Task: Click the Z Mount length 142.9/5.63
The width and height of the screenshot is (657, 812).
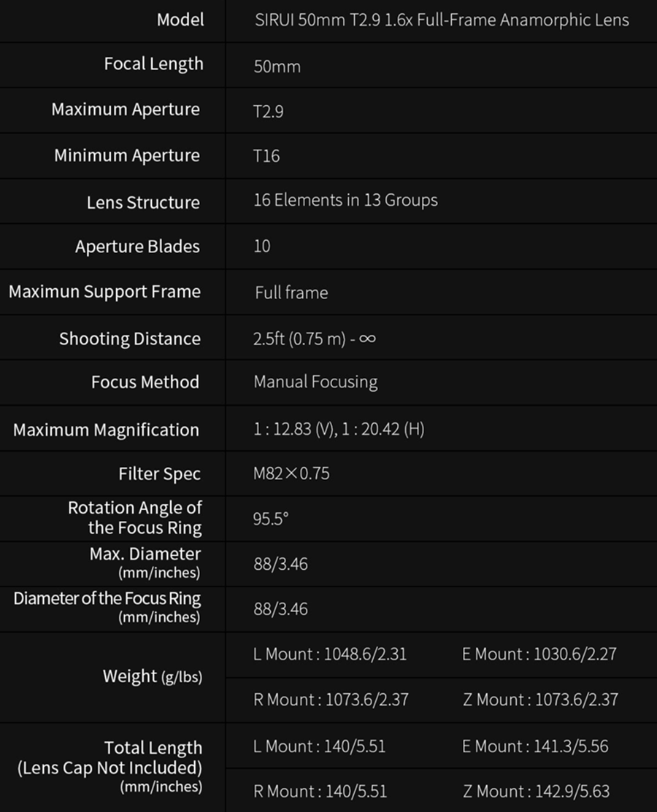Action: coord(536,791)
